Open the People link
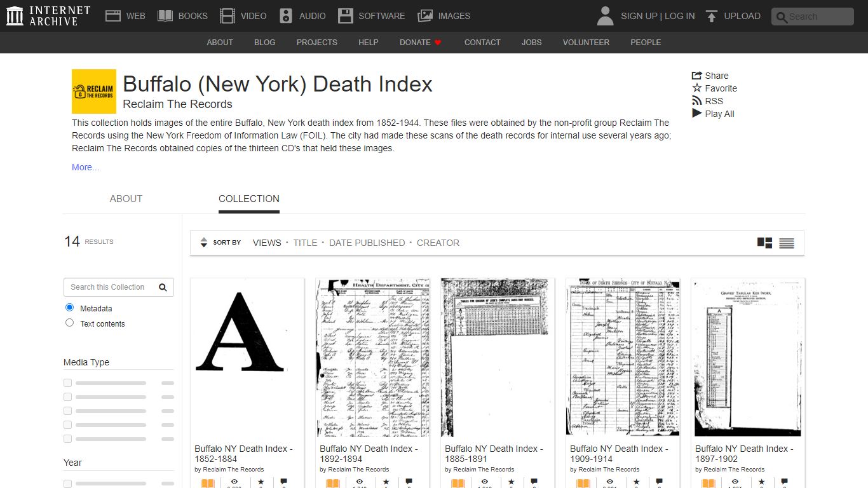 click(646, 43)
